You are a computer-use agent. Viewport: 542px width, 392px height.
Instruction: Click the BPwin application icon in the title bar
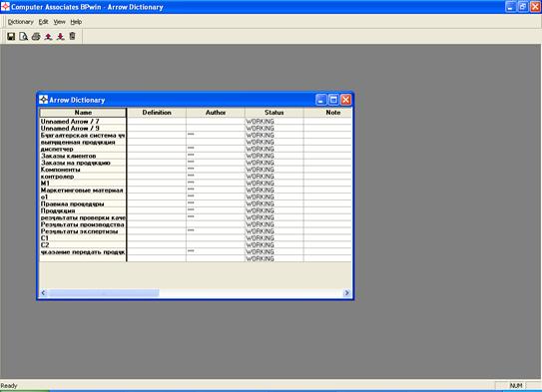click(5, 7)
